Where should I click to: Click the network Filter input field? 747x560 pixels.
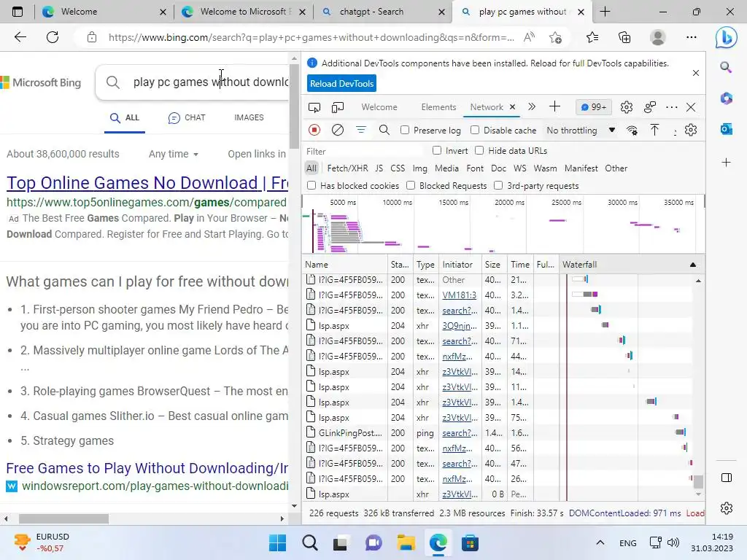[x=363, y=151]
